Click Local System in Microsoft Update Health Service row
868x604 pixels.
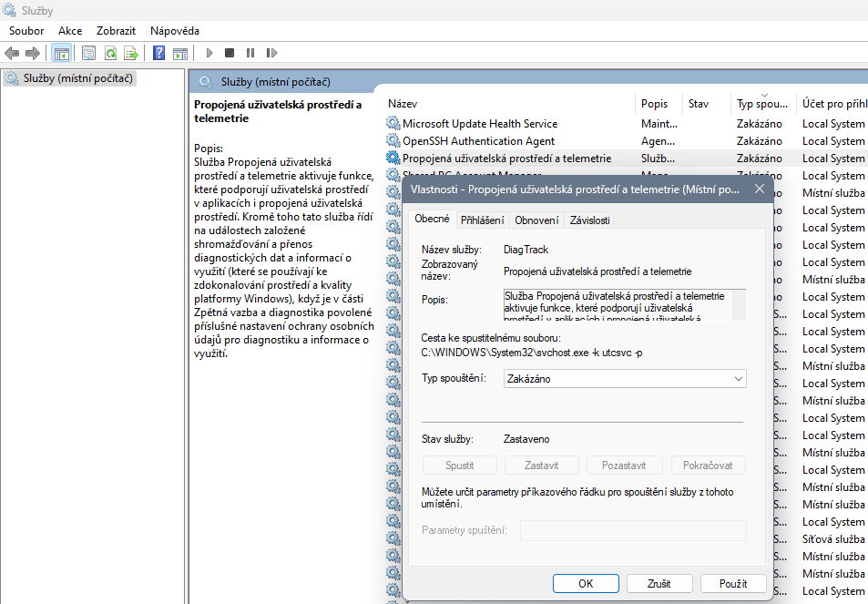point(833,124)
